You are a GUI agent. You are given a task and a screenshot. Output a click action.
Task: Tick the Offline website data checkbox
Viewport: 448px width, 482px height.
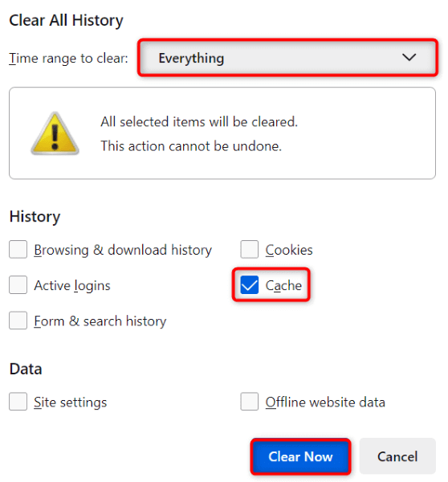(x=249, y=402)
